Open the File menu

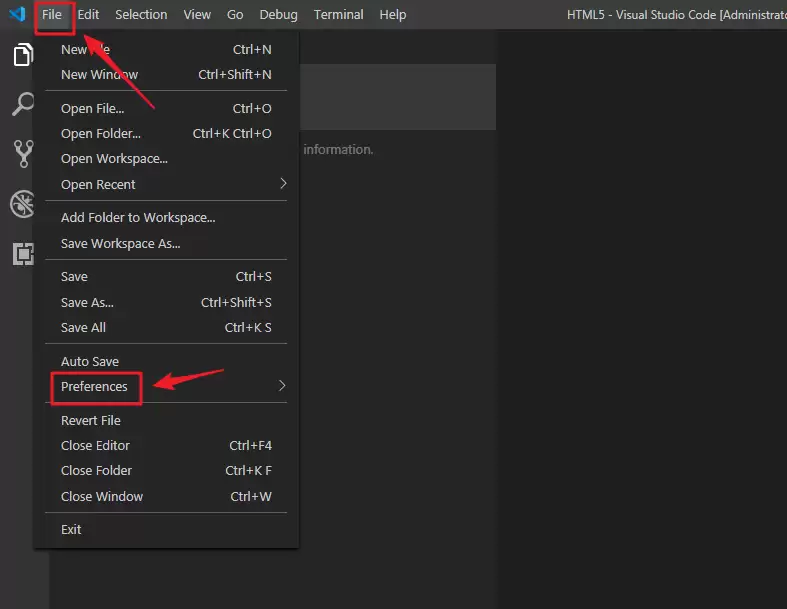click(x=52, y=15)
